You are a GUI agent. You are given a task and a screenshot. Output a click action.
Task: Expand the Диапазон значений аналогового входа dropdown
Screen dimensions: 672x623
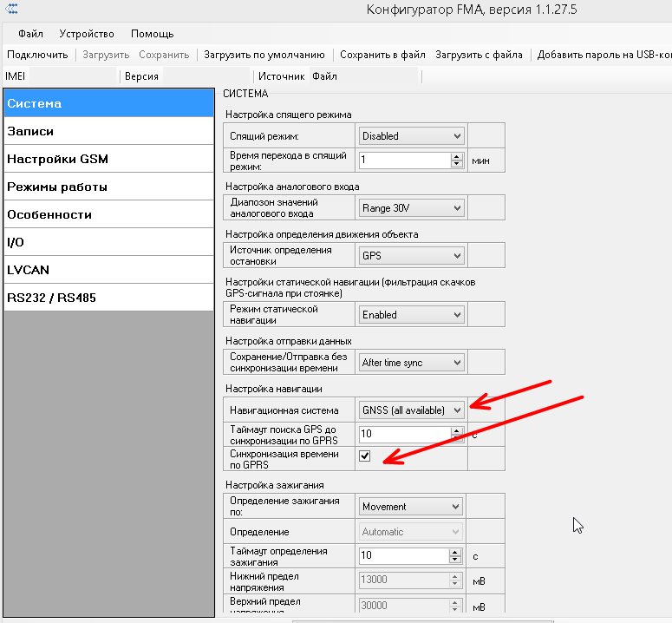coord(412,208)
